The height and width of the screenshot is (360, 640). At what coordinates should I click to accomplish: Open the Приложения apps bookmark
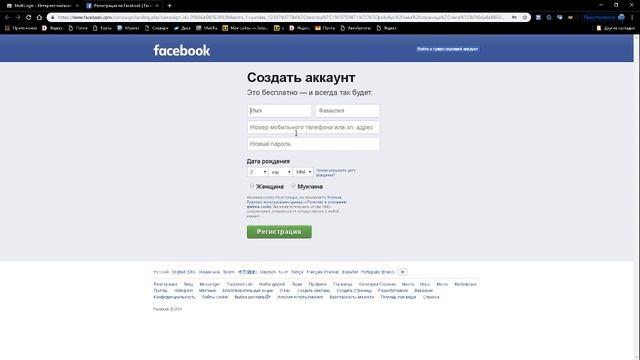coord(21,28)
